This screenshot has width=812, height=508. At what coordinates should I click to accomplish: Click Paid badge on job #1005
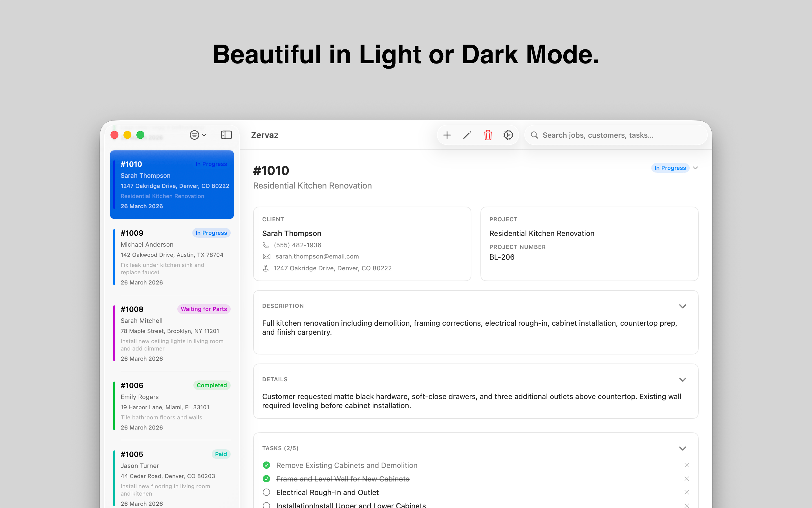coord(221,454)
